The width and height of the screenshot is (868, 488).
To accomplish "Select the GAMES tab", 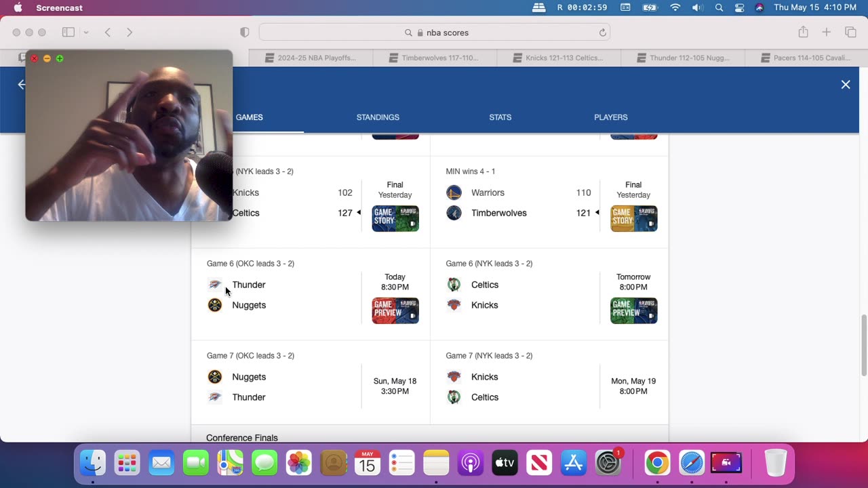I will [x=249, y=117].
